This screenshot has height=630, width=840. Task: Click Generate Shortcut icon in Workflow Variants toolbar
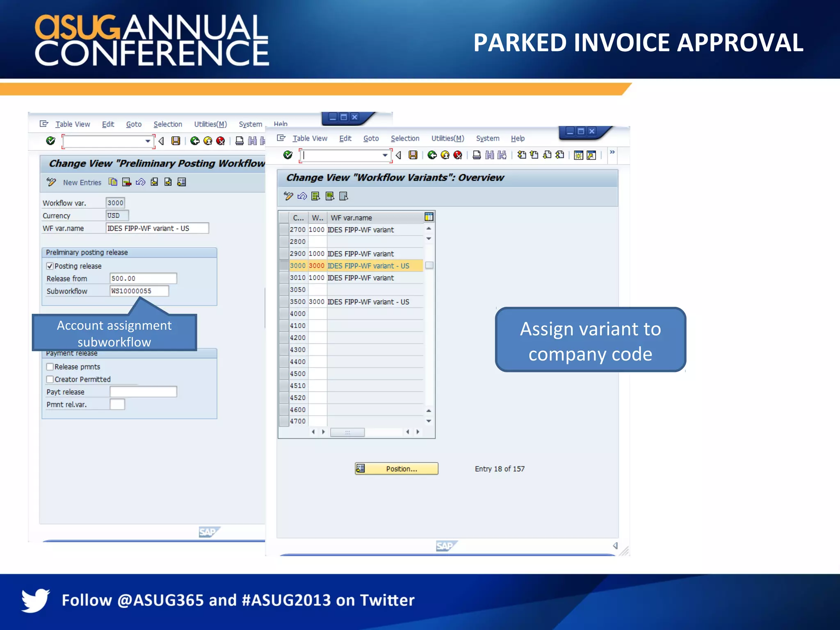click(x=591, y=155)
